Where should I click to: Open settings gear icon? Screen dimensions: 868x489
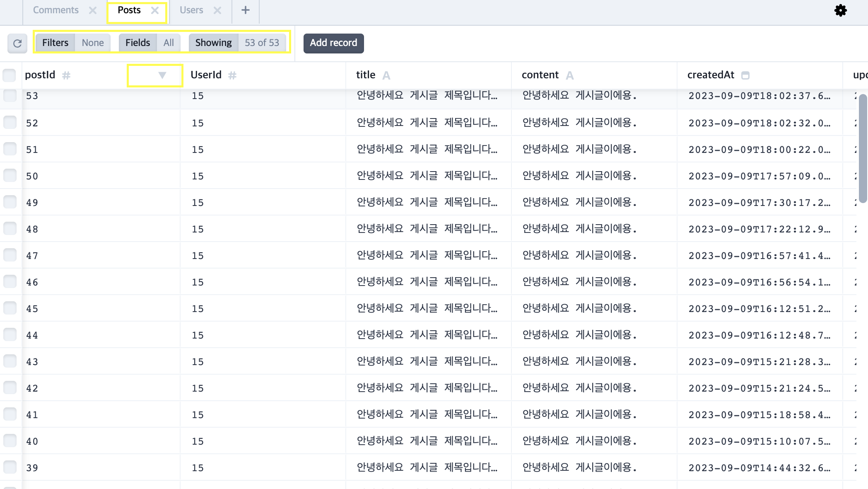pyautogui.click(x=840, y=10)
